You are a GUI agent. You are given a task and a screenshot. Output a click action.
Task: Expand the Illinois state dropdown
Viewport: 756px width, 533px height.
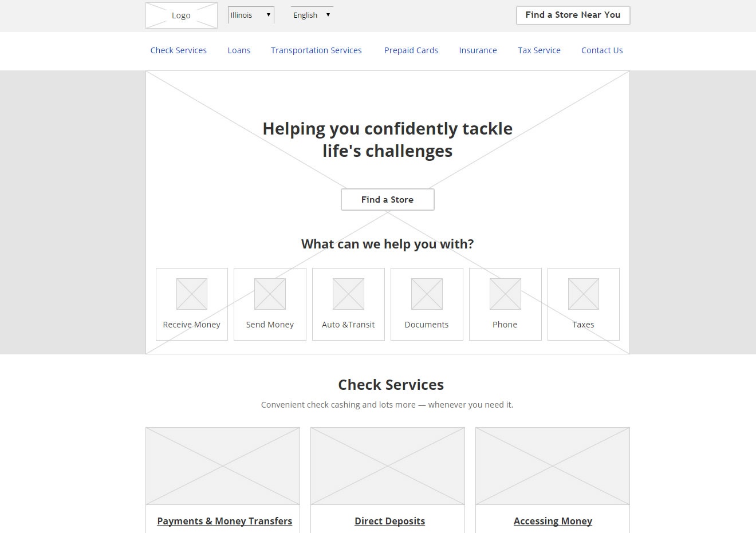251,15
